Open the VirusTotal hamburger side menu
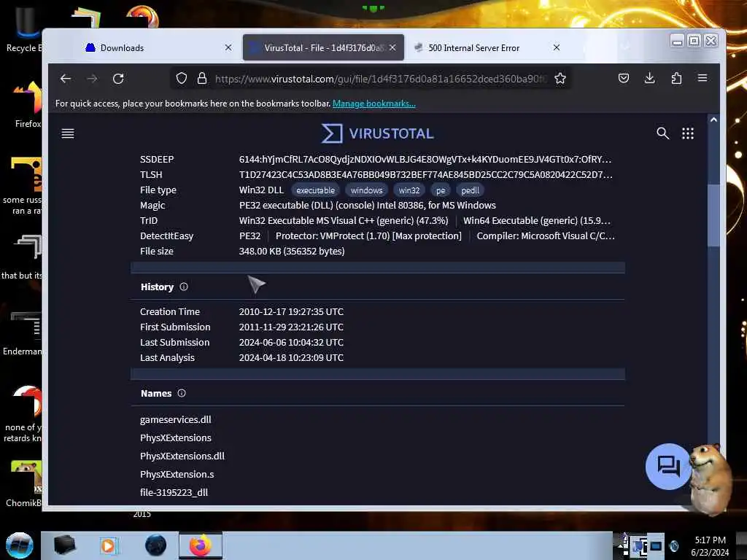The width and height of the screenshot is (747, 560). 68,133
